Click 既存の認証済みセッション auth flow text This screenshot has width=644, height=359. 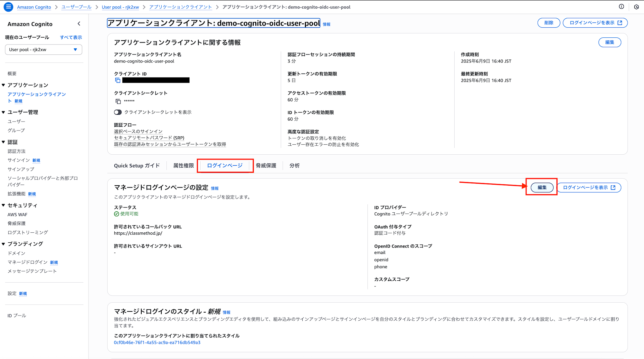click(x=170, y=144)
